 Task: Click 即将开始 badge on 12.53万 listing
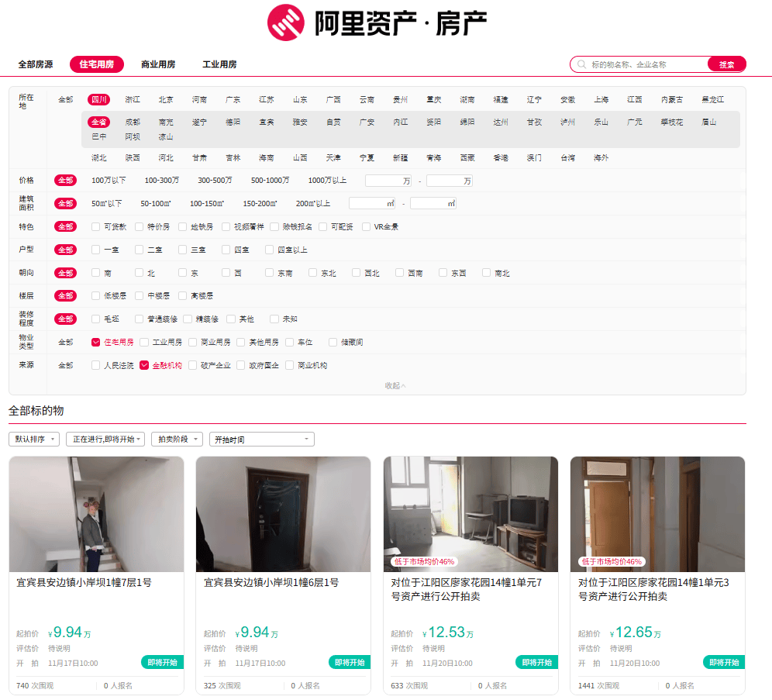[x=536, y=663]
